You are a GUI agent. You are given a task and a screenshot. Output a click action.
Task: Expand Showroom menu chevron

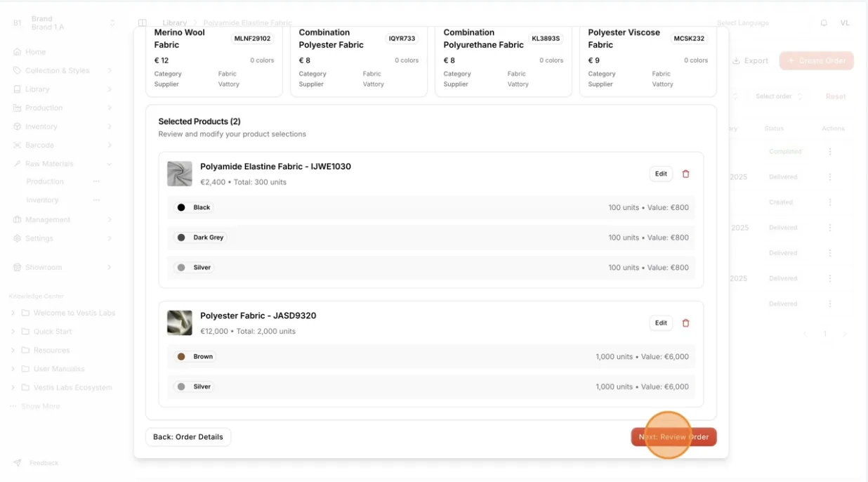click(x=110, y=267)
